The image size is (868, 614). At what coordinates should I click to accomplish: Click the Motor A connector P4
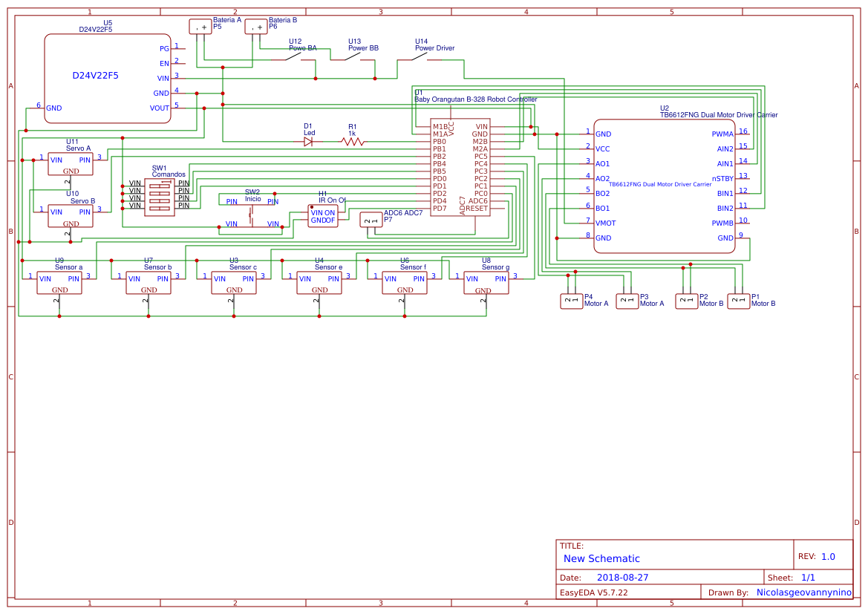[x=571, y=301]
